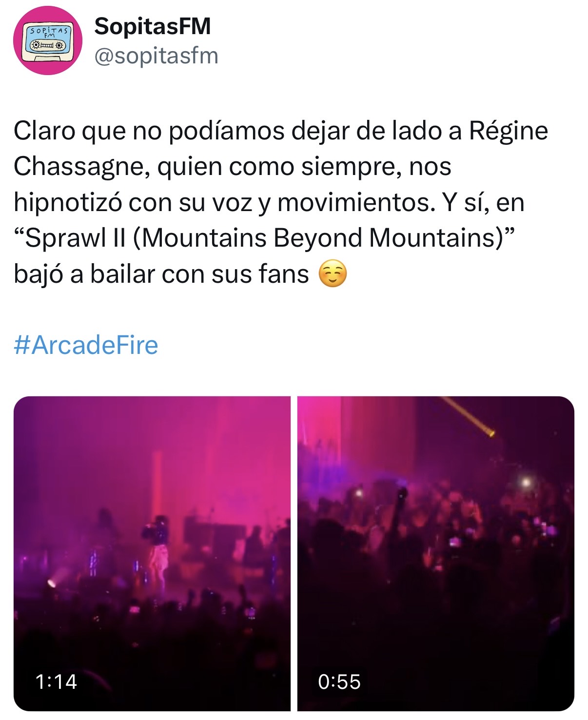Click the tweet text beginning "Claro que"
This screenshot has width=588, height=720.
point(281,202)
